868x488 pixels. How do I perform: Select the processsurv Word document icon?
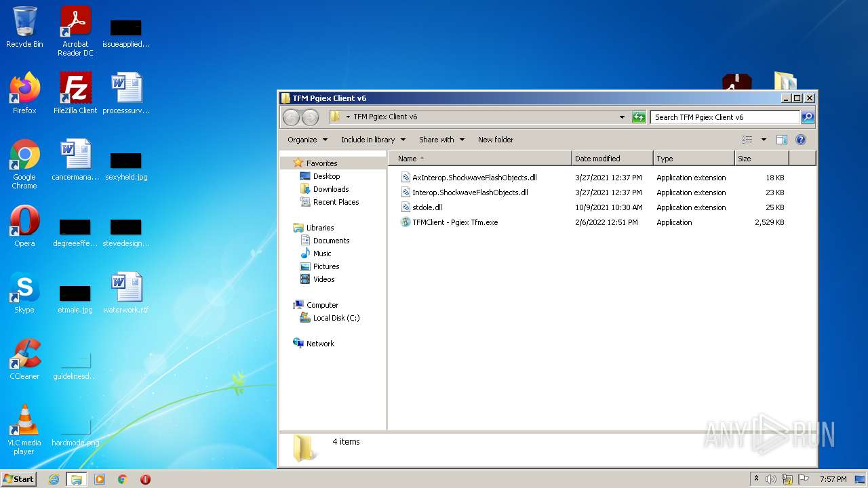(126, 94)
